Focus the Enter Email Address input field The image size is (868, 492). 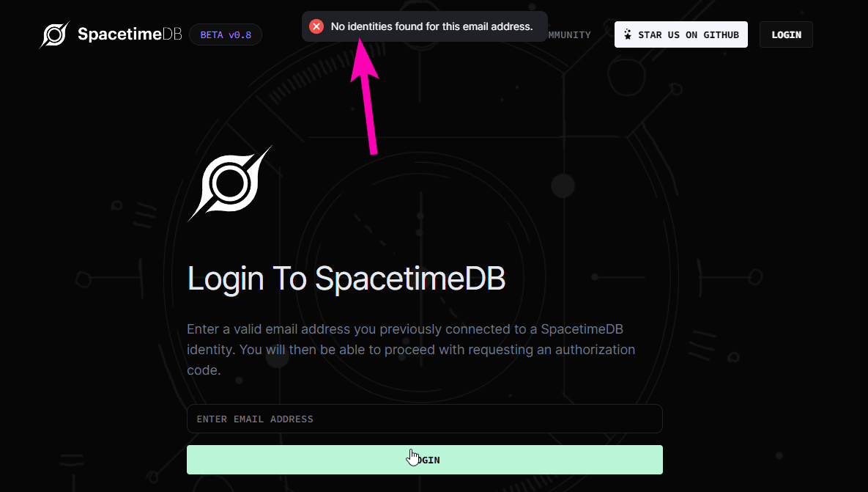[x=424, y=419]
